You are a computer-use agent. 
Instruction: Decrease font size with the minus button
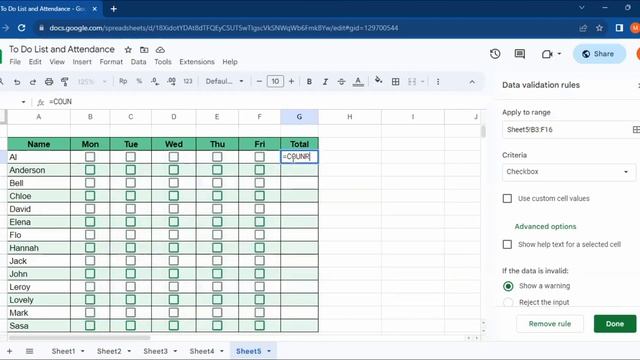point(259,81)
